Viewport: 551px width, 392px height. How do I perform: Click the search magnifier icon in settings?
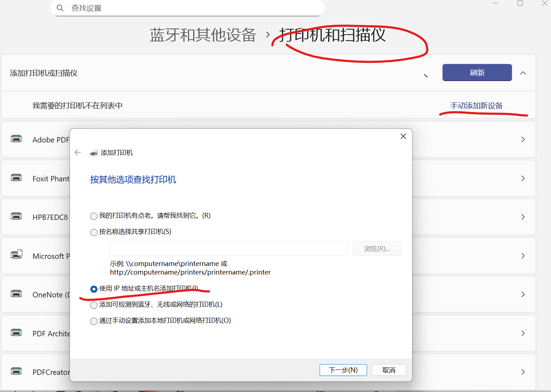point(60,8)
